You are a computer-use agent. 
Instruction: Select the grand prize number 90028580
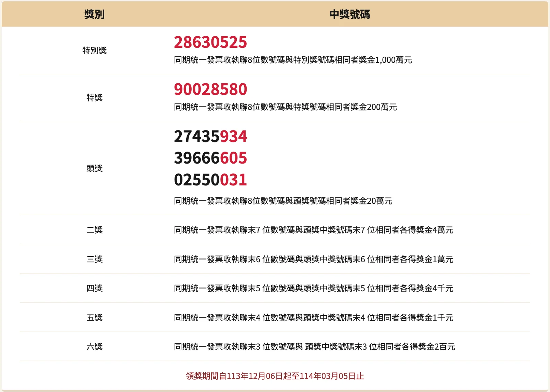(210, 89)
